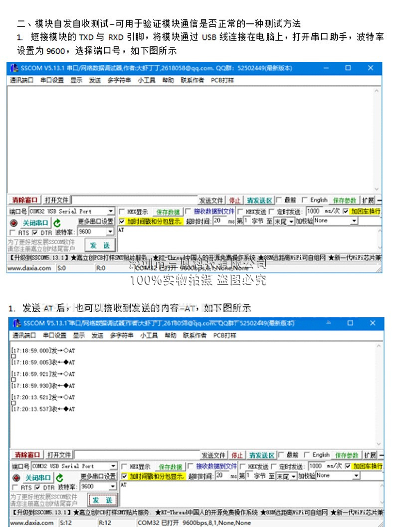Click 发送 button in empty-log SSCOM window
Image resolution: width=394 pixels, height=532 pixels.
tap(100, 245)
